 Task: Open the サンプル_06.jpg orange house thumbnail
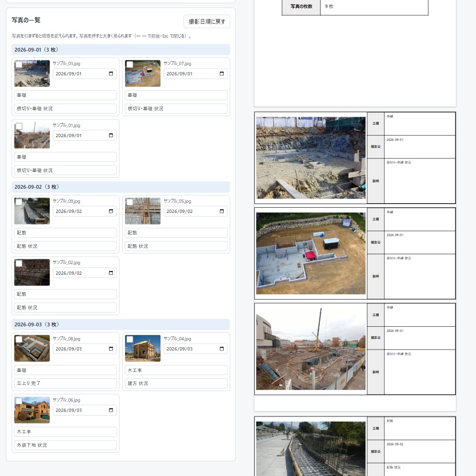coord(32,410)
